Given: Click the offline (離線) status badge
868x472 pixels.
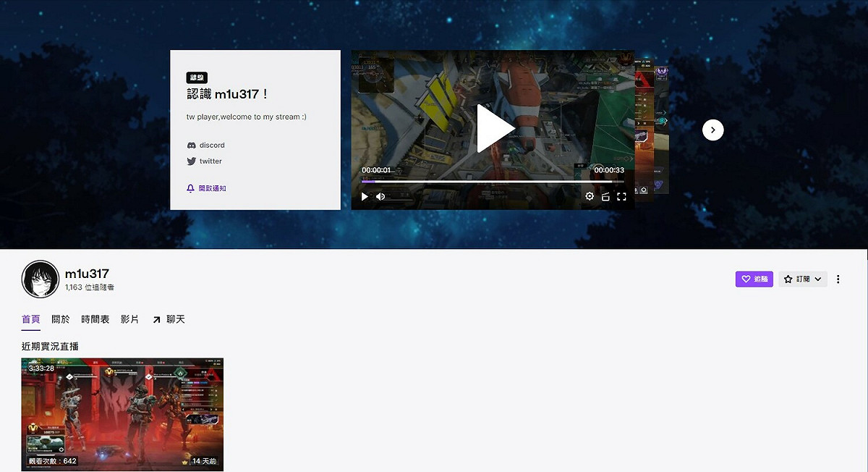Looking at the screenshot, I should pyautogui.click(x=197, y=77).
